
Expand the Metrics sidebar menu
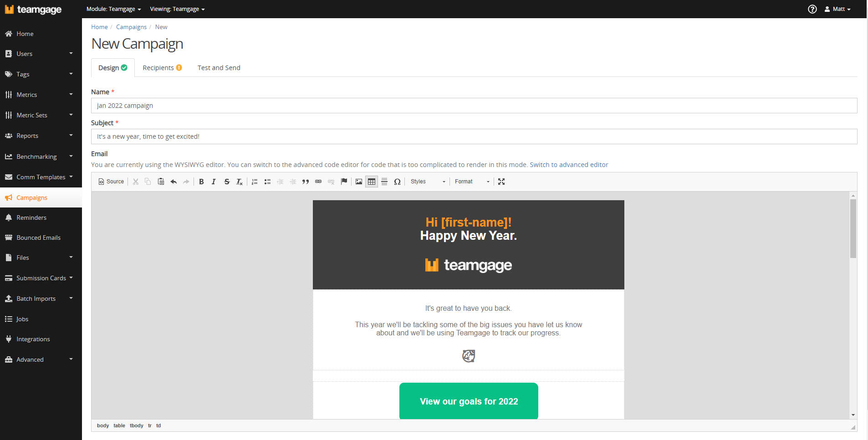[41, 95]
